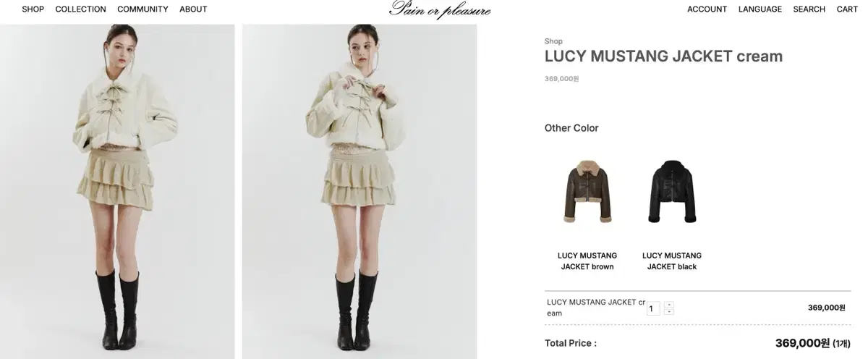Increase quantity with the up arrow
The width and height of the screenshot is (868, 359).
(x=668, y=305)
